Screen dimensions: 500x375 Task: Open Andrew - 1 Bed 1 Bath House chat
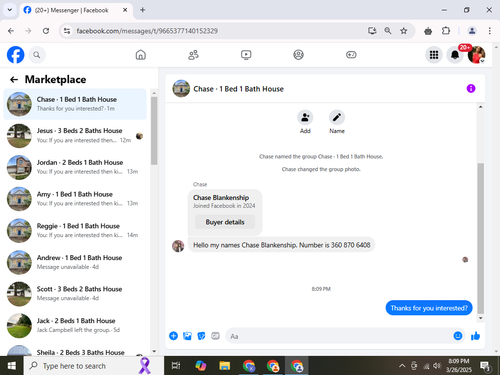click(75, 262)
